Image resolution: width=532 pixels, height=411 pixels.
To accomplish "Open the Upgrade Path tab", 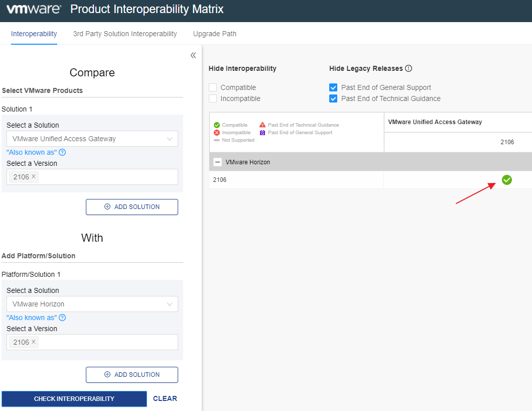I will click(215, 34).
